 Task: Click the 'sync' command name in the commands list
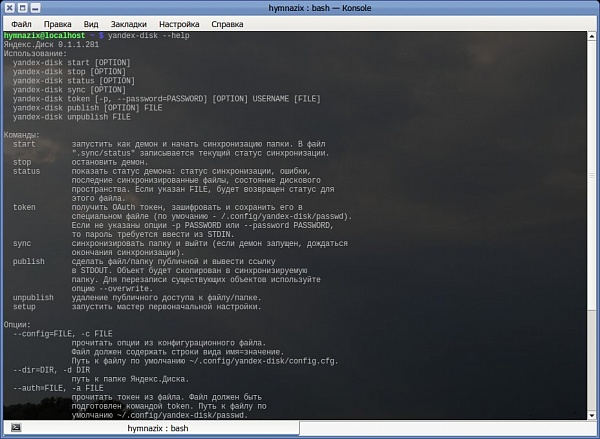point(22,244)
